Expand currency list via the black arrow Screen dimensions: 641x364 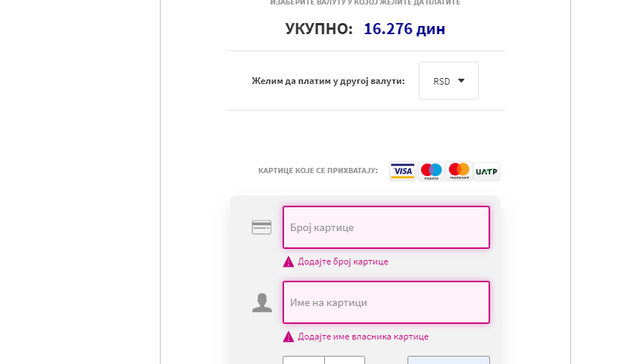(461, 81)
